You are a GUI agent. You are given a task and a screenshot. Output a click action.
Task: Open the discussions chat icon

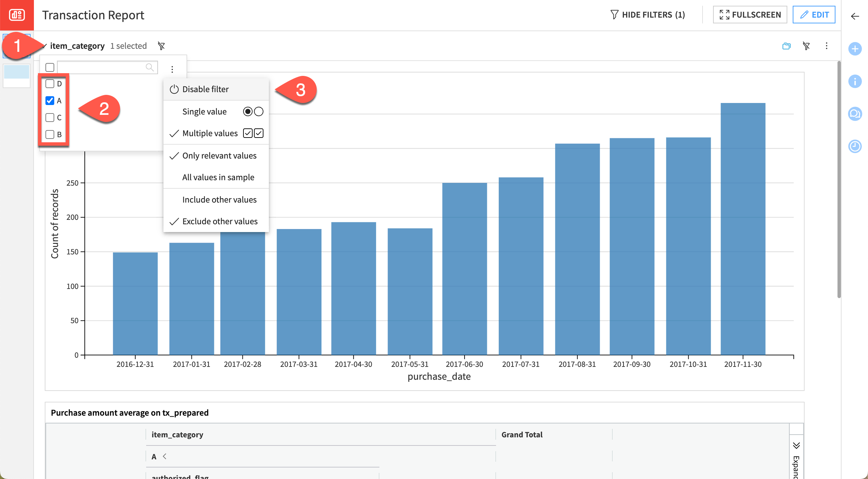[x=855, y=114]
